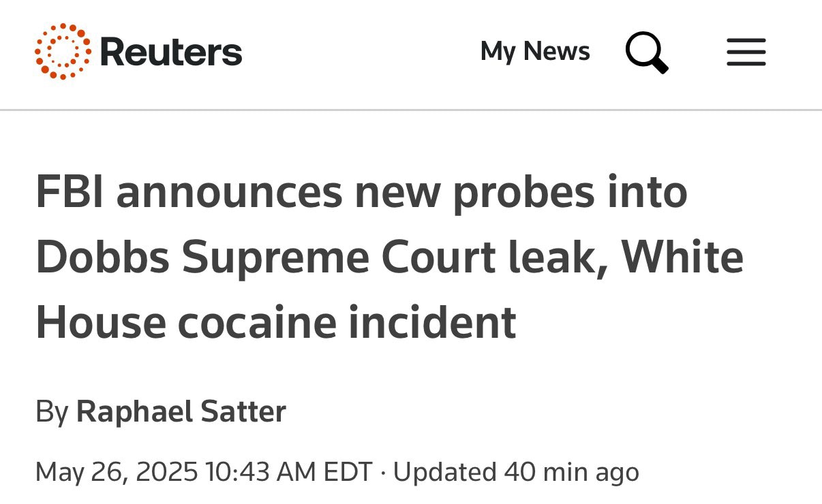Click the word "Dobbs" in the headline
This screenshot has height=504, width=822.
(x=102, y=257)
